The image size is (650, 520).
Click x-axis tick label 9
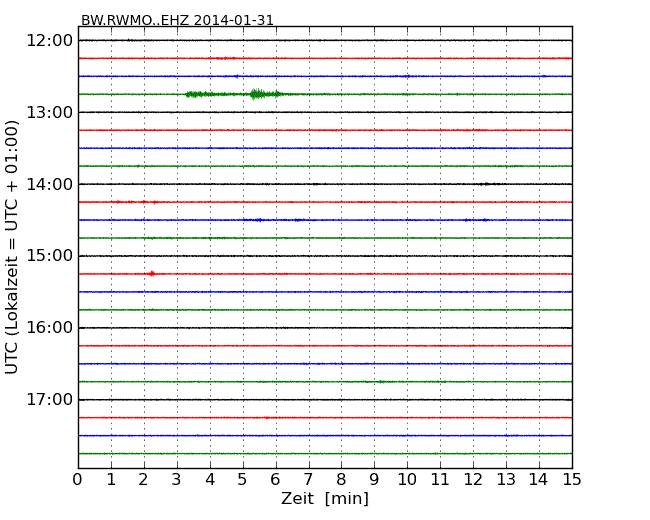(374, 480)
